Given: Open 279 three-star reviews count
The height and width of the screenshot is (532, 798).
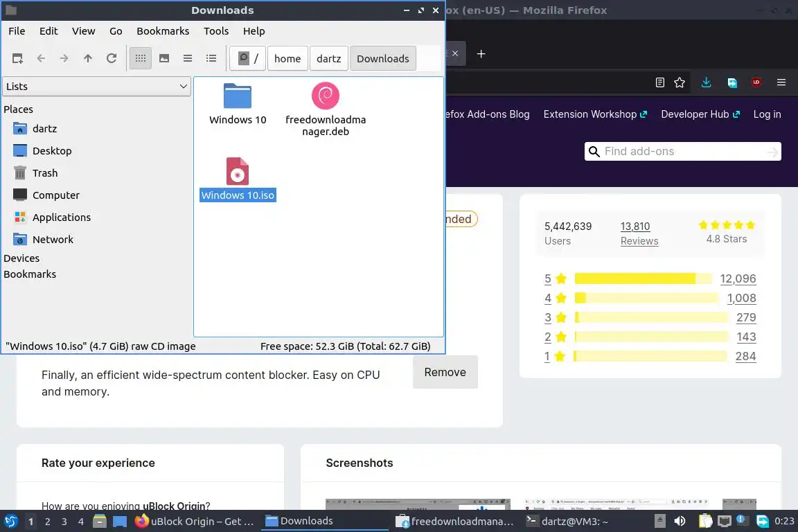Looking at the screenshot, I should pos(746,317).
